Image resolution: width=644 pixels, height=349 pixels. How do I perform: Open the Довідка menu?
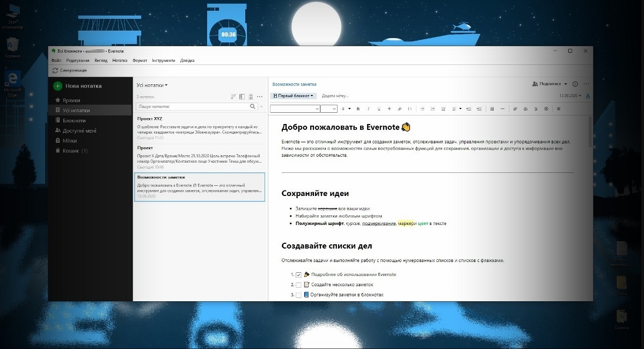pos(187,61)
